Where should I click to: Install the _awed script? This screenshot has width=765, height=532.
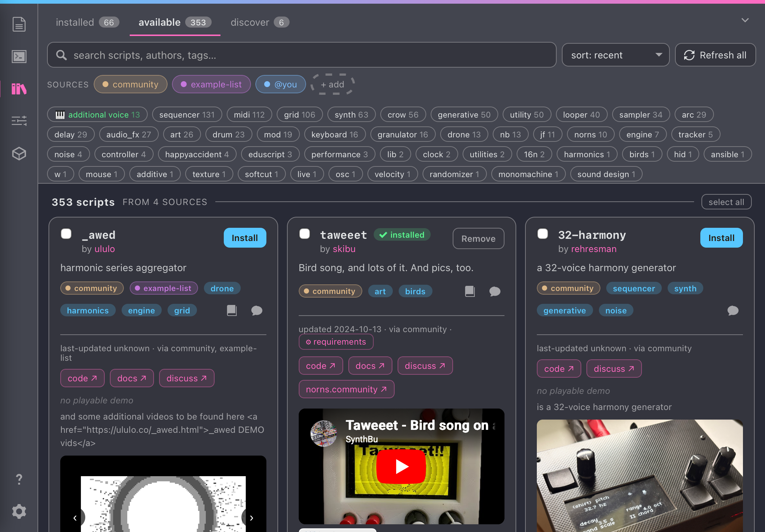click(x=245, y=238)
